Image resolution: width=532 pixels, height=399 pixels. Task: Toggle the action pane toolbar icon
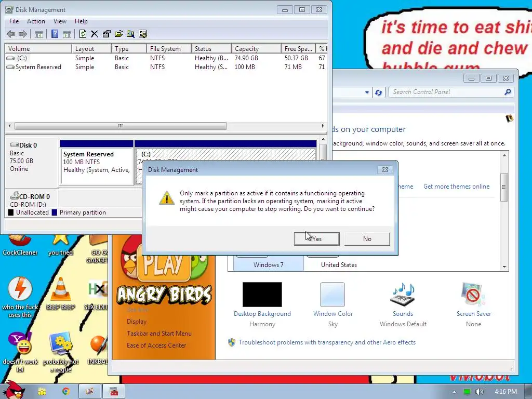(x=67, y=34)
